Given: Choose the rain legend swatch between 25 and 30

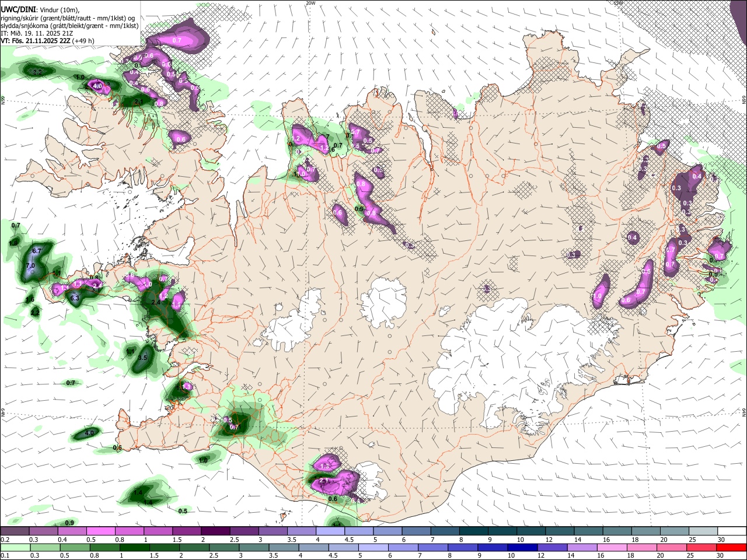Looking at the screenshot, I should pyautogui.click(x=702, y=548).
